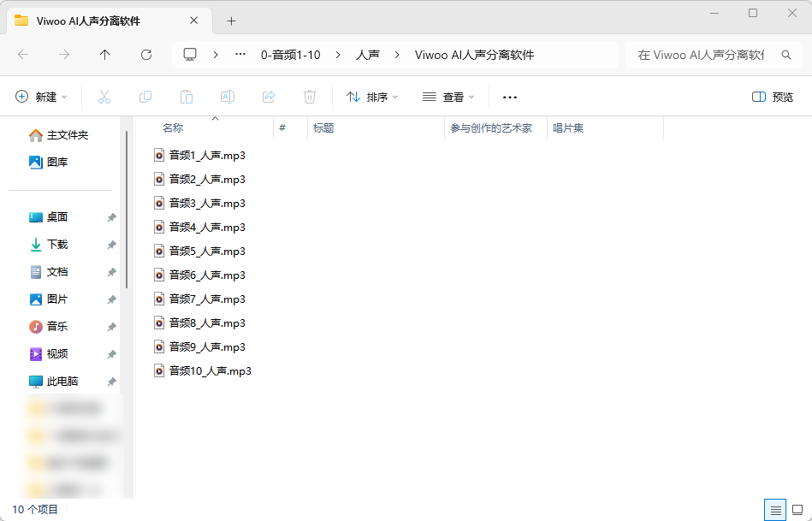Open a new tab with plus button

pyautogui.click(x=232, y=21)
